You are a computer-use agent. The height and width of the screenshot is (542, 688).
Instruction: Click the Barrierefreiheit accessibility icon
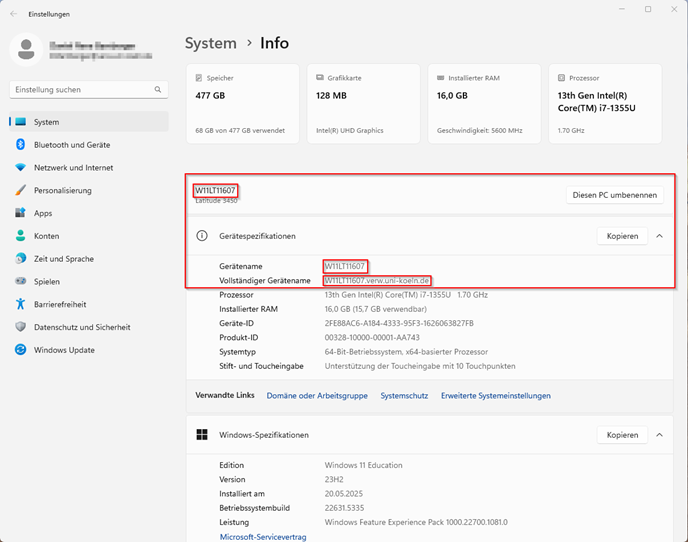coord(21,304)
